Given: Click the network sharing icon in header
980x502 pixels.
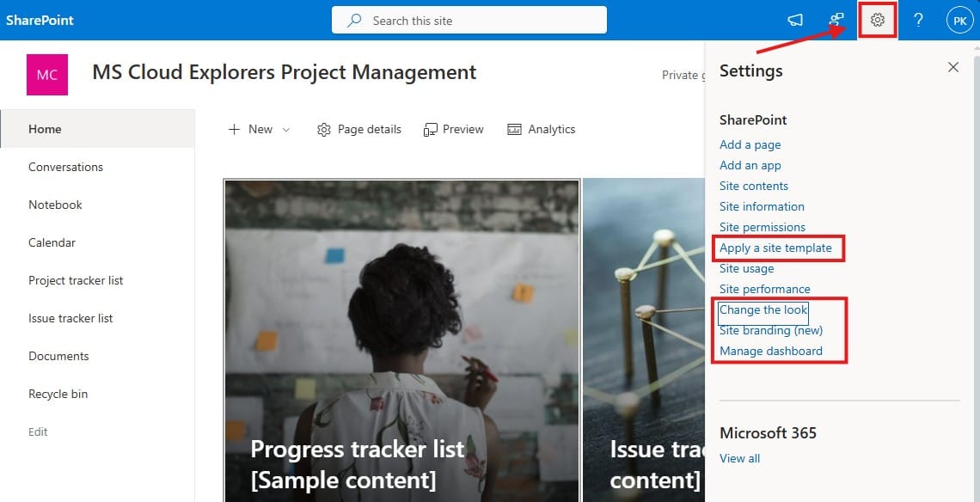Looking at the screenshot, I should pos(836,20).
